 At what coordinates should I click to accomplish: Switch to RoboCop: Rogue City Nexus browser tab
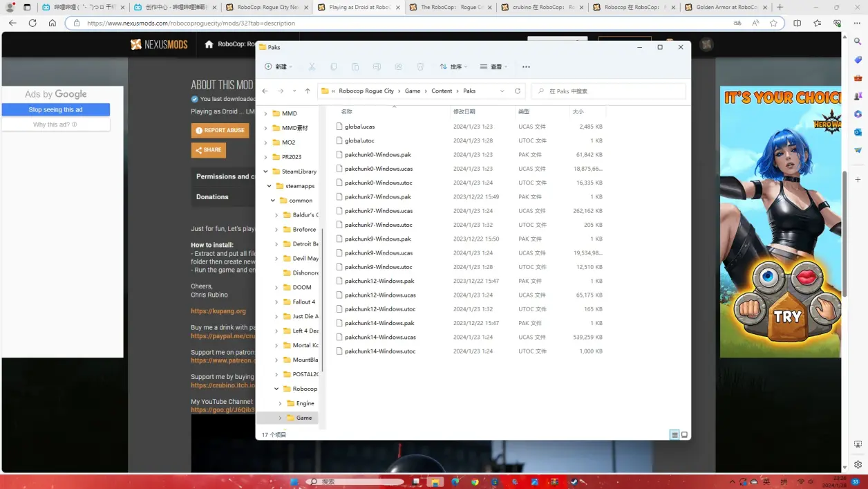pos(267,7)
